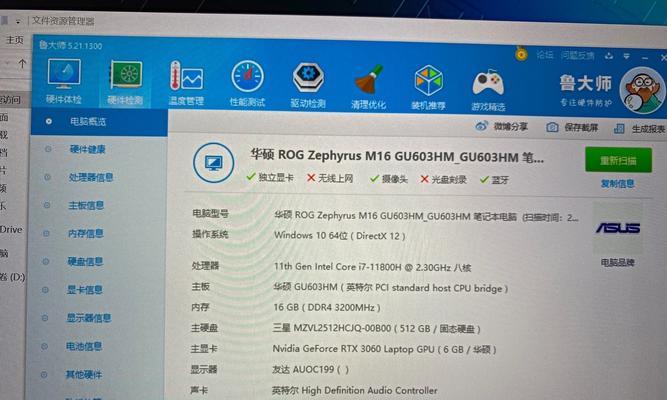The height and width of the screenshot is (400, 667).
Task: Click green 重新扫描 rescan button
Action: [x=618, y=160]
